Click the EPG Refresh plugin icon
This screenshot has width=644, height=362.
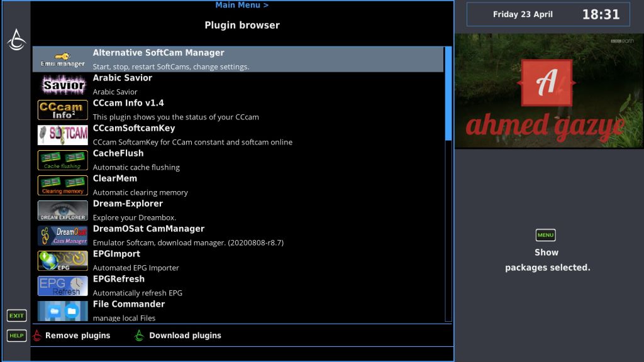(62, 286)
